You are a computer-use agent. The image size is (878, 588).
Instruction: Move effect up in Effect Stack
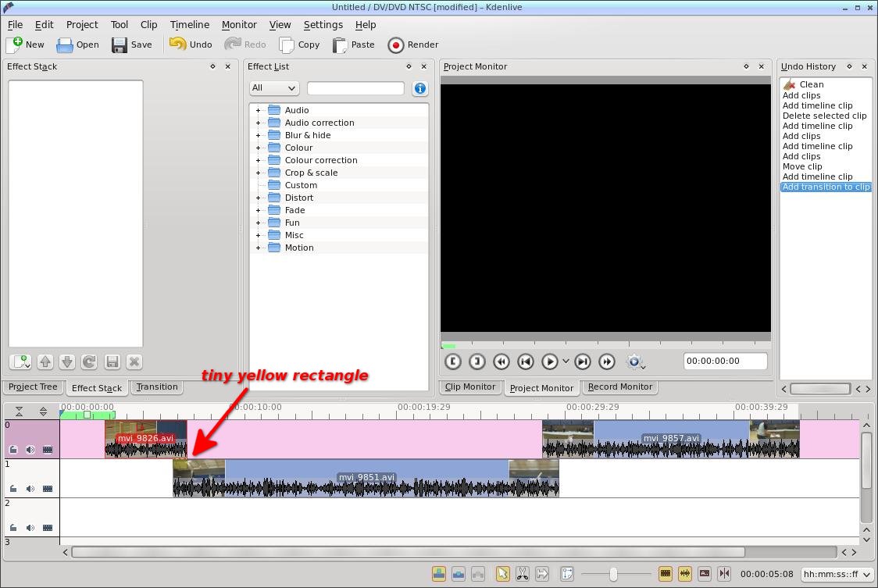pyautogui.click(x=45, y=362)
